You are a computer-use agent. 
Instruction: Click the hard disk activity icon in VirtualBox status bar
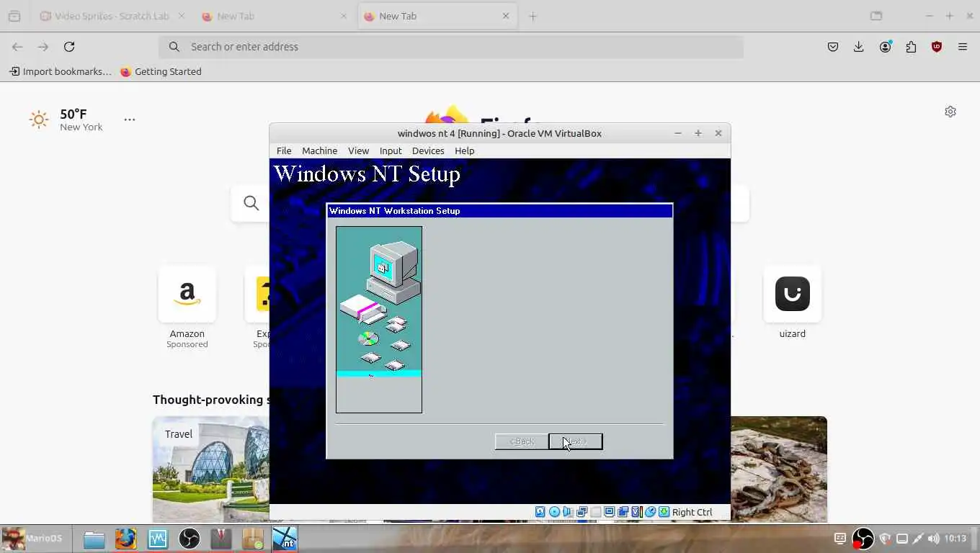540,512
